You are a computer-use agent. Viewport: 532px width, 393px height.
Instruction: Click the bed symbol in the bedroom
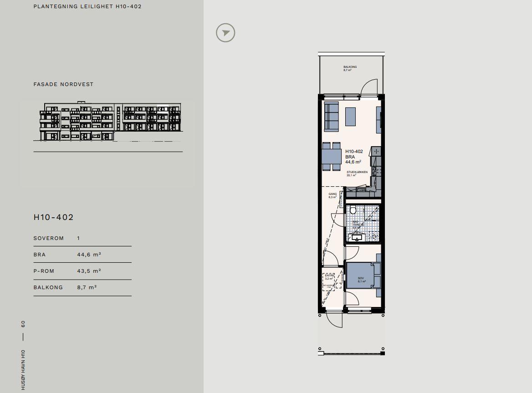(x=363, y=276)
